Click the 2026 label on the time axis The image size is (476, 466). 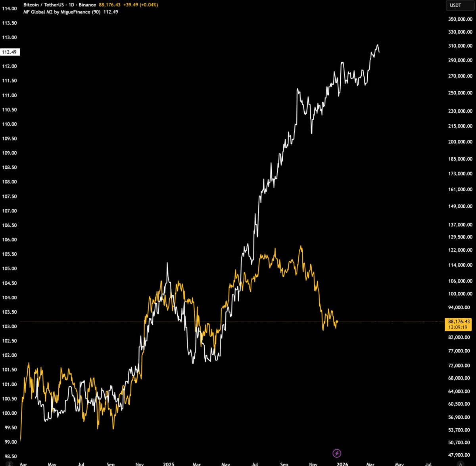click(x=342, y=464)
